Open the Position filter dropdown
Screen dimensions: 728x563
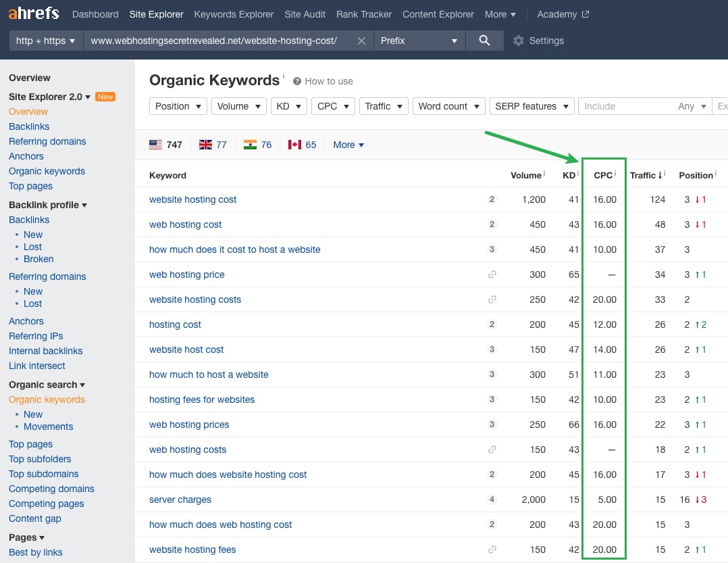pos(178,106)
